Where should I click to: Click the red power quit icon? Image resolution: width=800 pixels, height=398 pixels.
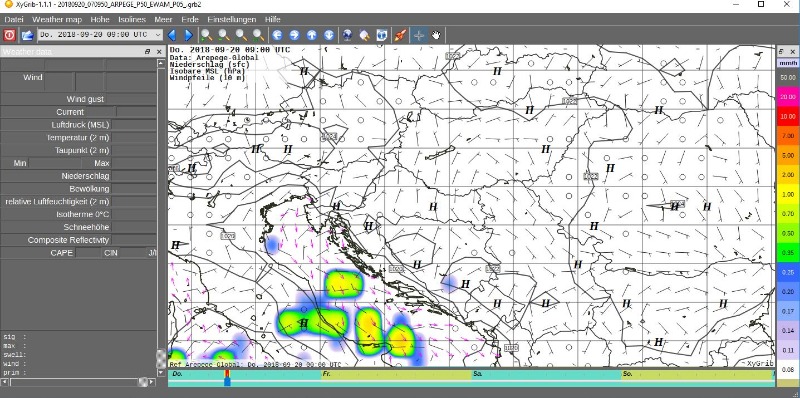(10, 35)
